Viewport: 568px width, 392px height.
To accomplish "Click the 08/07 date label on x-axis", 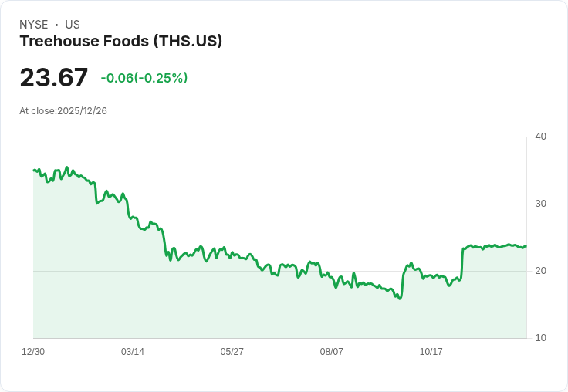I will click(x=331, y=352).
